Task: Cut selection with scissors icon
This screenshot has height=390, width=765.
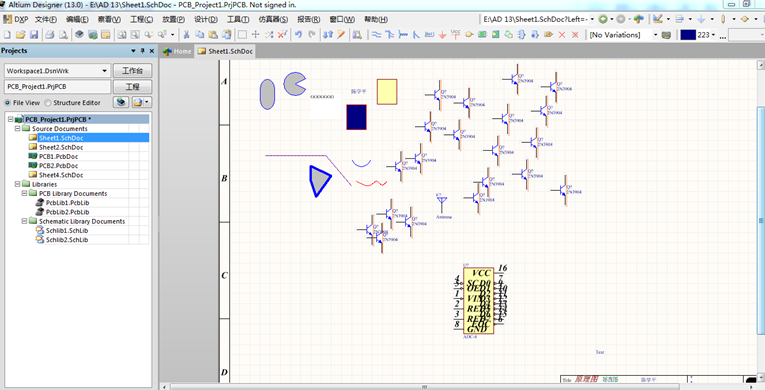Action: click(186, 35)
